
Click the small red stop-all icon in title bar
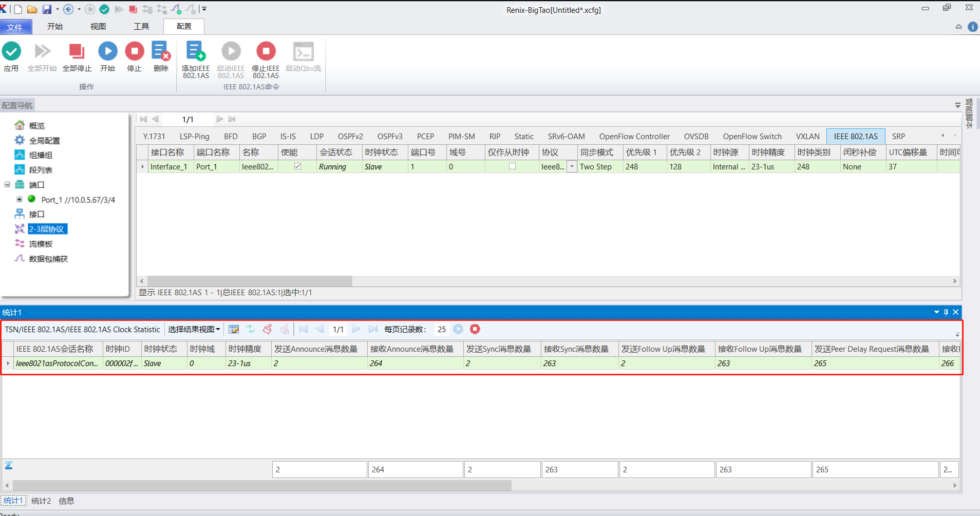[x=133, y=9]
